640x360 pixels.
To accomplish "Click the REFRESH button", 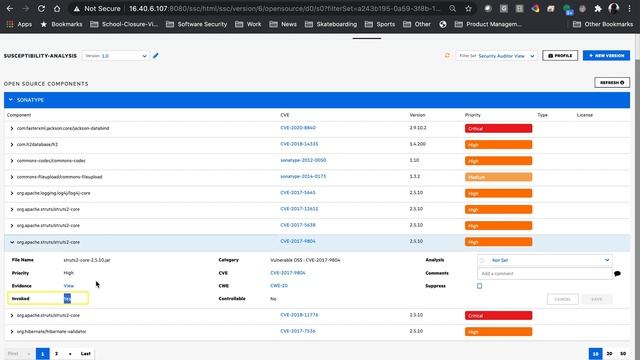I will (x=612, y=82).
